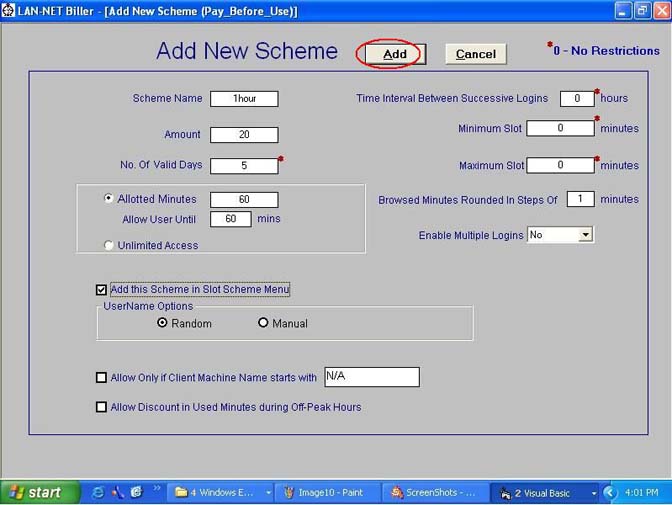Click the Maximum Slot minutes field

(x=560, y=165)
